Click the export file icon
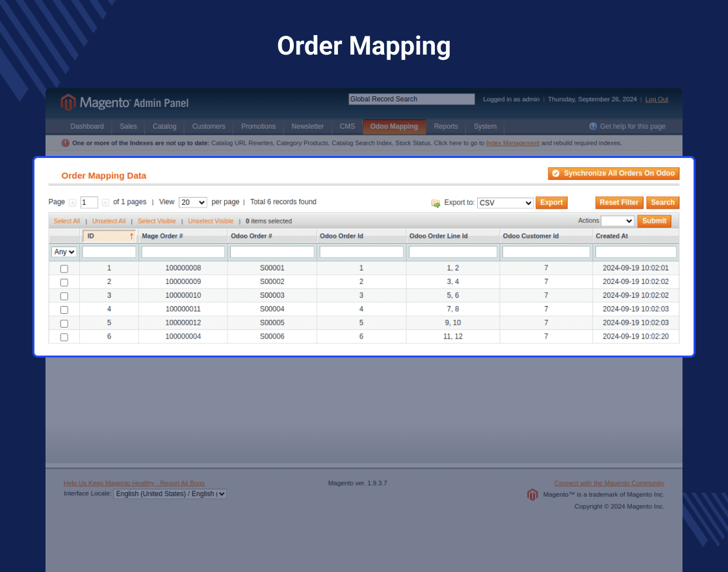This screenshot has height=572, width=728. click(x=435, y=203)
